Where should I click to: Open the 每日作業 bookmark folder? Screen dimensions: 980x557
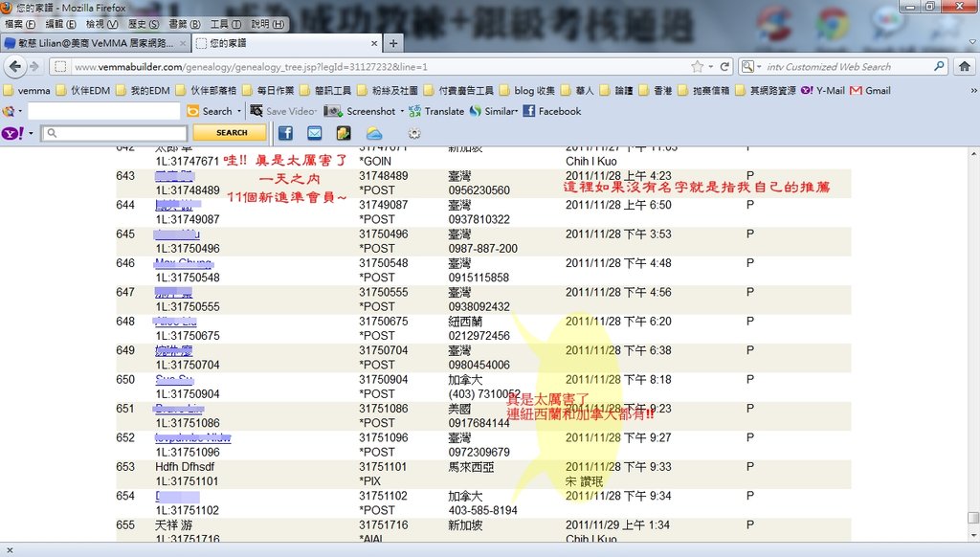point(269,91)
